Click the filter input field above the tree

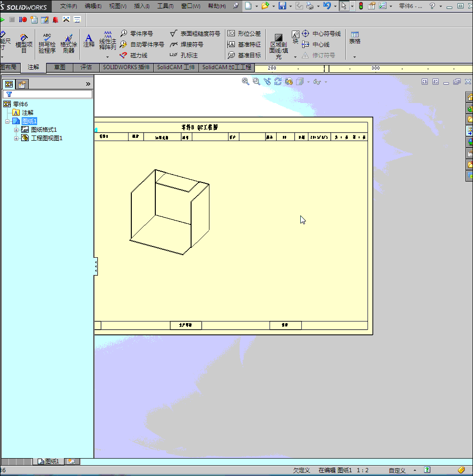pyautogui.click(x=47, y=94)
